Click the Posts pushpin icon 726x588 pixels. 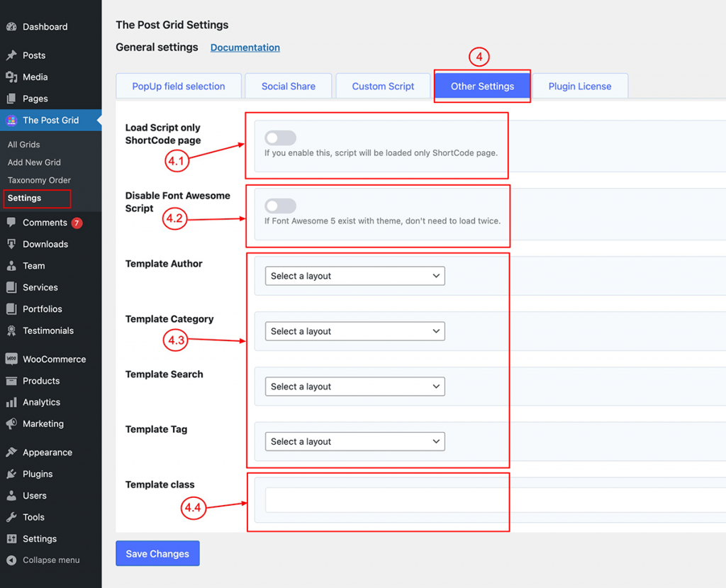point(11,55)
